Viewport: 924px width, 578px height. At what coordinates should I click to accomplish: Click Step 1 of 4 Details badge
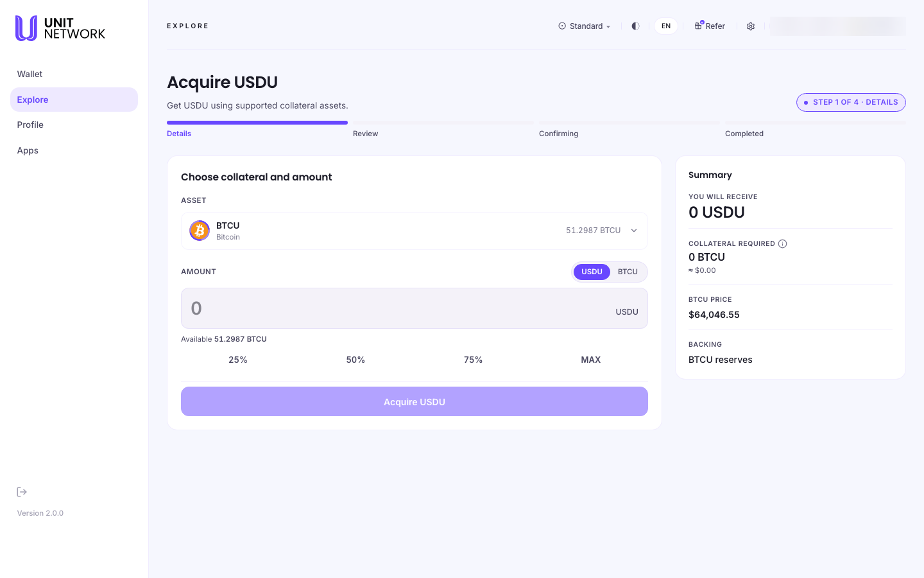(x=851, y=102)
